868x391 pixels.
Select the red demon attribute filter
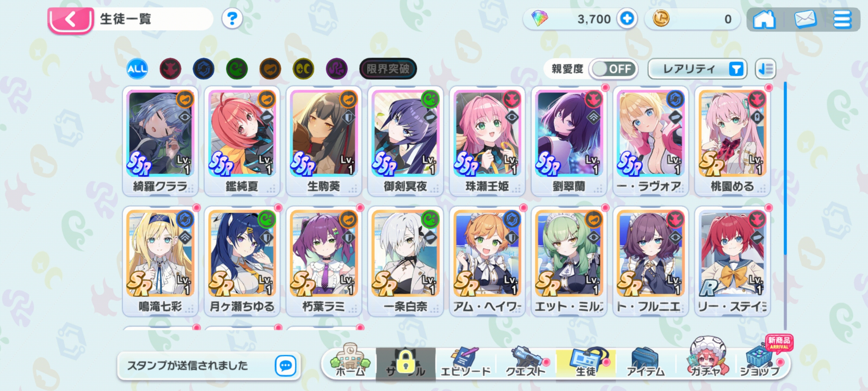pos(170,69)
